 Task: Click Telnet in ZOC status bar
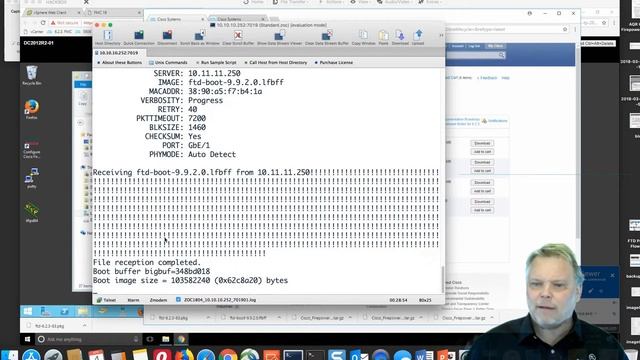(107, 300)
